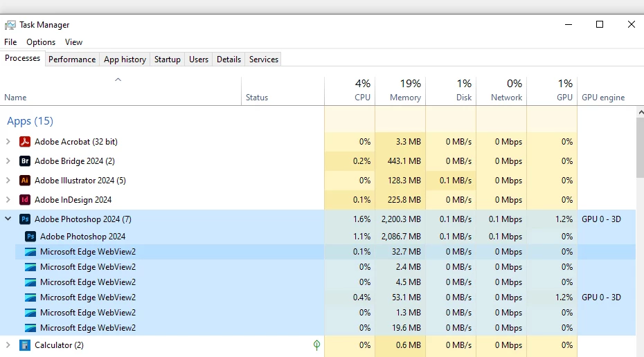This screenshot has width=644, height=357.
Task: Click GPU 0 - 3D in the Photoshop group row
Action: click(x=601, y=219)
